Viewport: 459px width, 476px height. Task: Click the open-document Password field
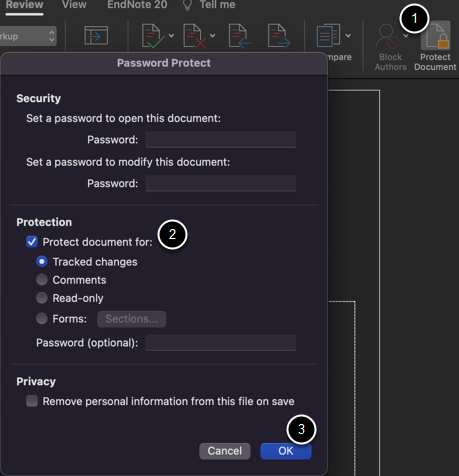click(221, 140)
